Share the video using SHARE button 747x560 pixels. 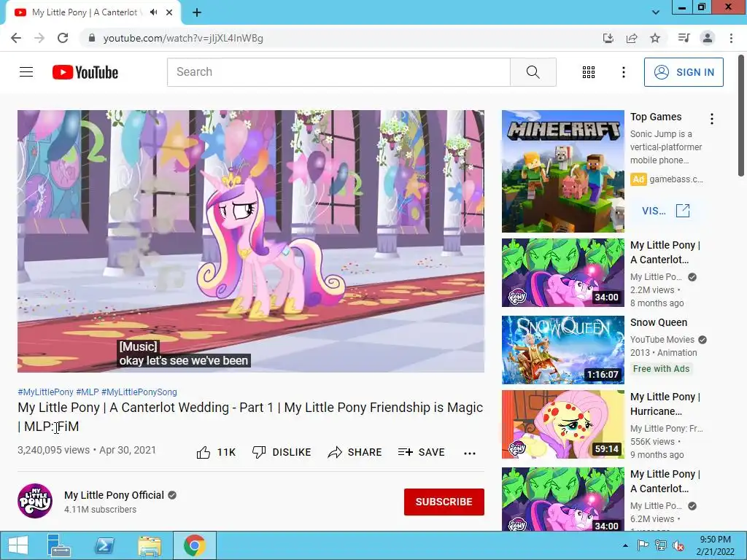pyautogui.click(x=355, y=452)
